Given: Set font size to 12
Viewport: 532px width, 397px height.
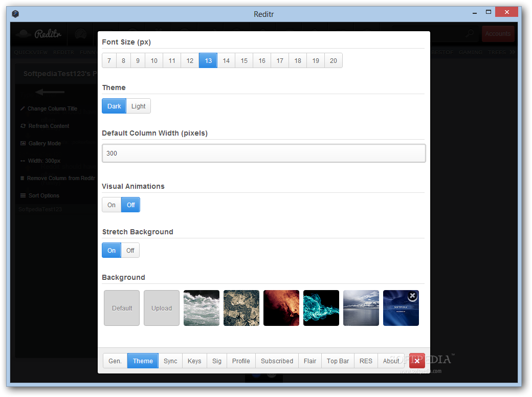Looking at the screenshot, I should tap(190, 61).
